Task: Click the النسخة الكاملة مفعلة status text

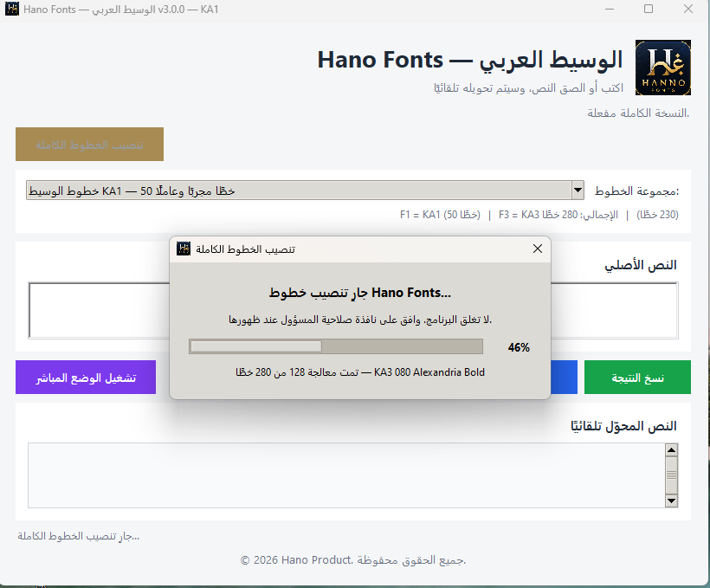Action: coord(638,113)
